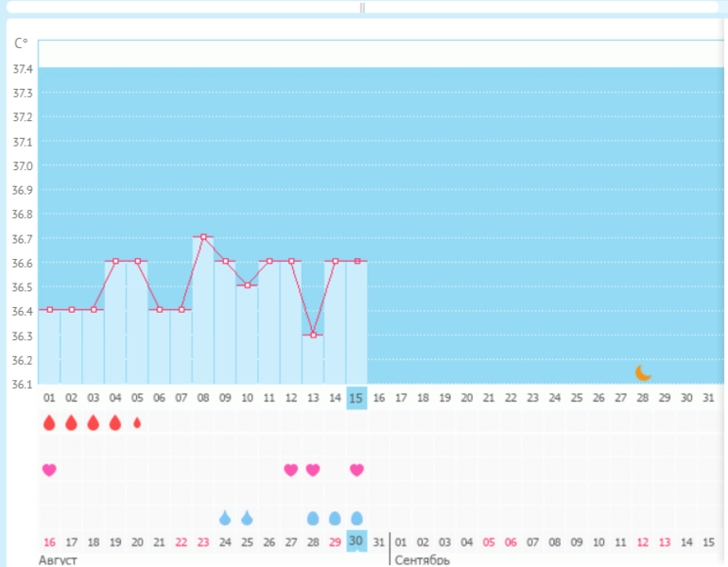Click the blue egg-shaped icon on cycle day 14

[335, 518]
